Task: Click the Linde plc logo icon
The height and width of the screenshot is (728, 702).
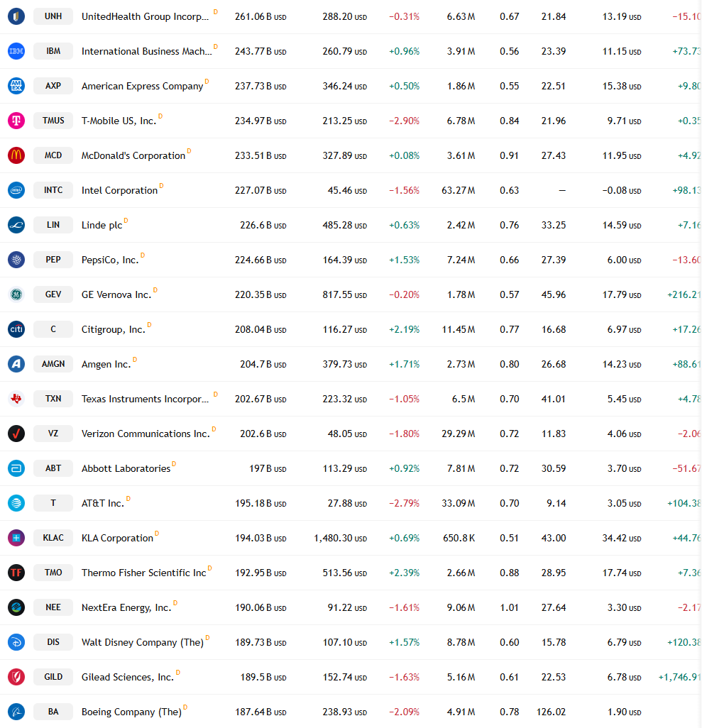Action: (x=16, y=225)
